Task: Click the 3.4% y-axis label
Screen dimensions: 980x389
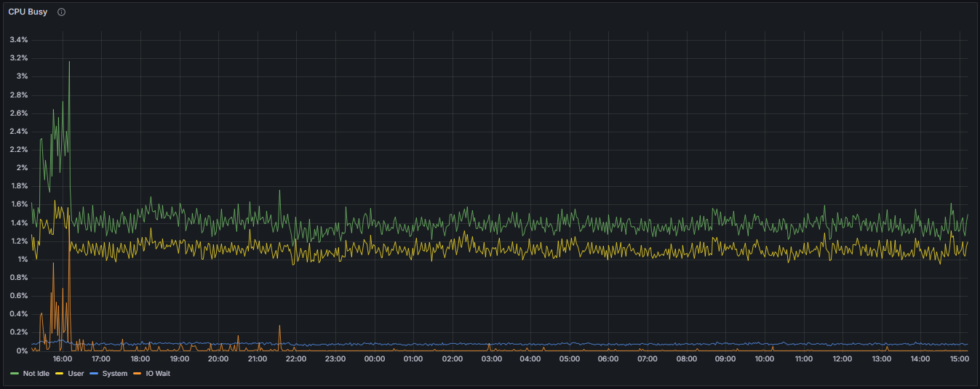Action: (18, 40)
